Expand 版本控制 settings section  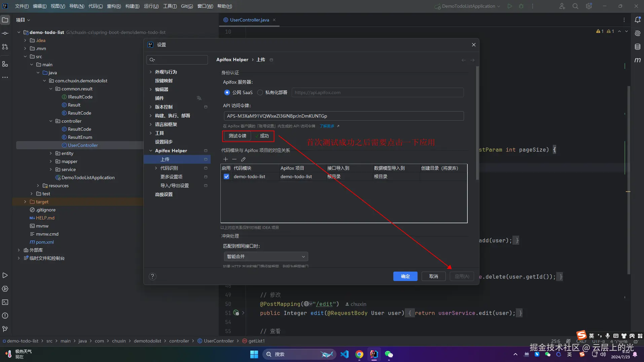(150, 107)
